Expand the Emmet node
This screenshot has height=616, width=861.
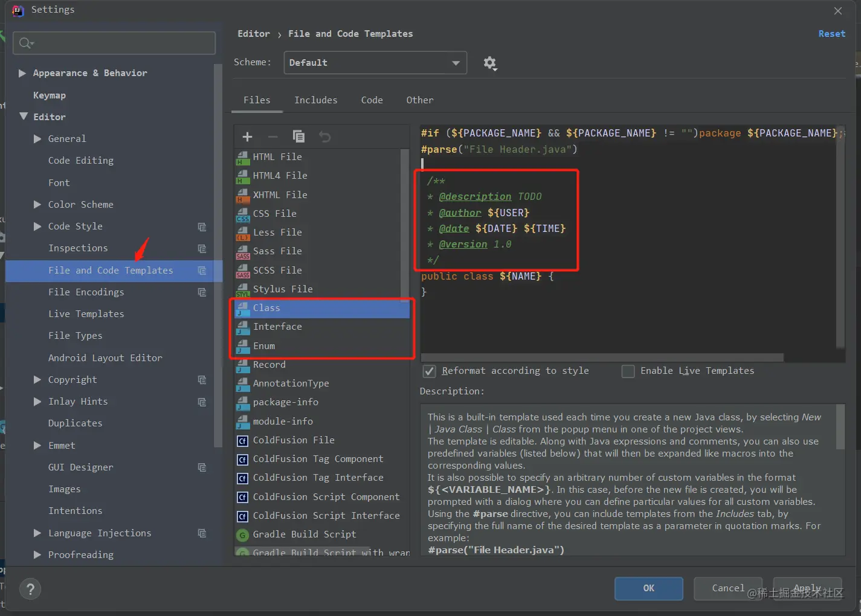pos(37,446)
